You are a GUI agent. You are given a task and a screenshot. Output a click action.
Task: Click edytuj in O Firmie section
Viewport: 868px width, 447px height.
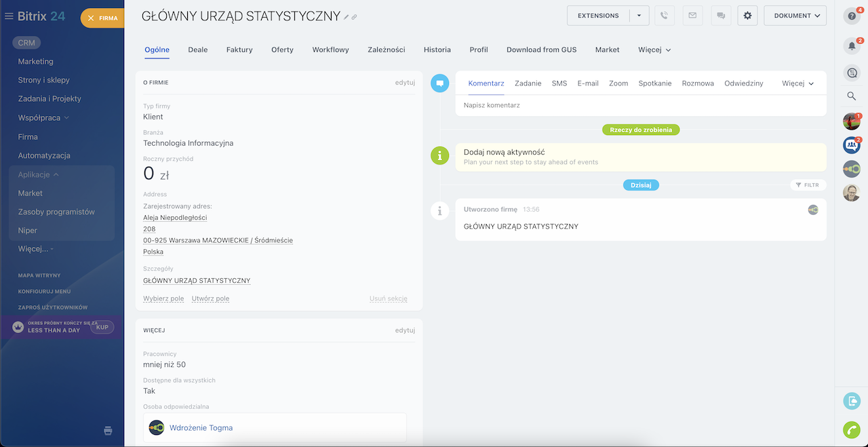(x=405, y=83)
